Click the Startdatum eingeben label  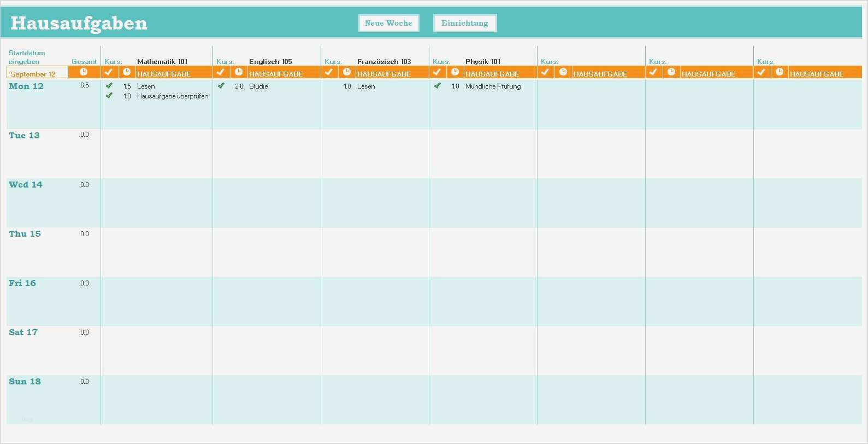(27, 57)
